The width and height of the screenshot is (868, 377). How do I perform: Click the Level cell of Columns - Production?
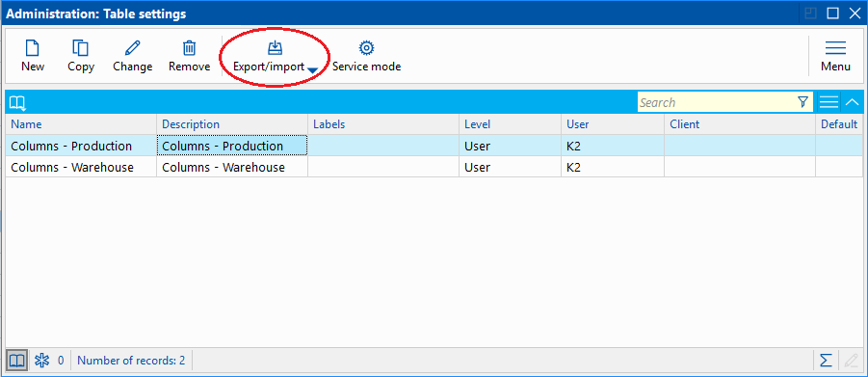[510, 146]
